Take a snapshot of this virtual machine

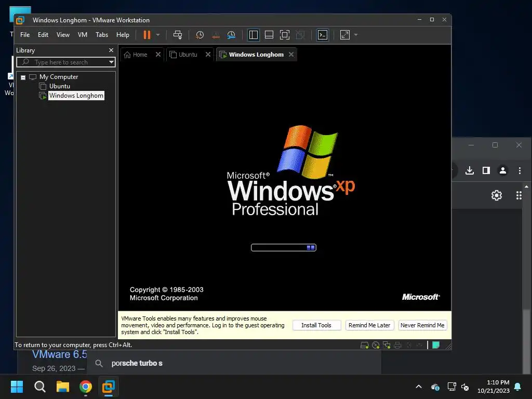click(200, 35)
